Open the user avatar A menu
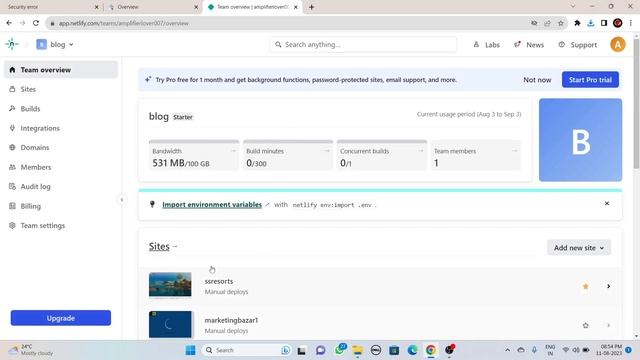 coord(618,44)
